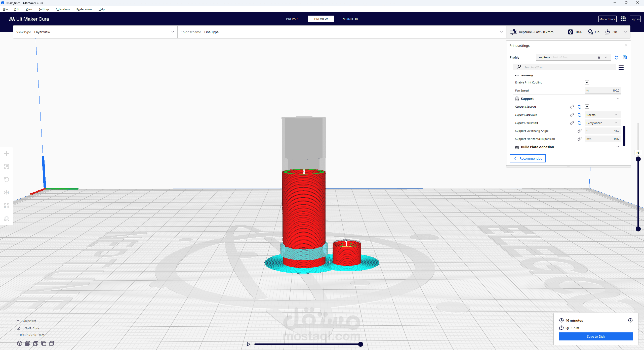
Task: Edit Support Horizontal Expansion value
Action: click(602, 139)
